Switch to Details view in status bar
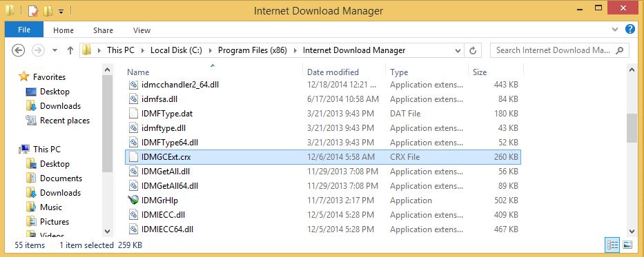644x257 pixels. (x=612, y=245)
